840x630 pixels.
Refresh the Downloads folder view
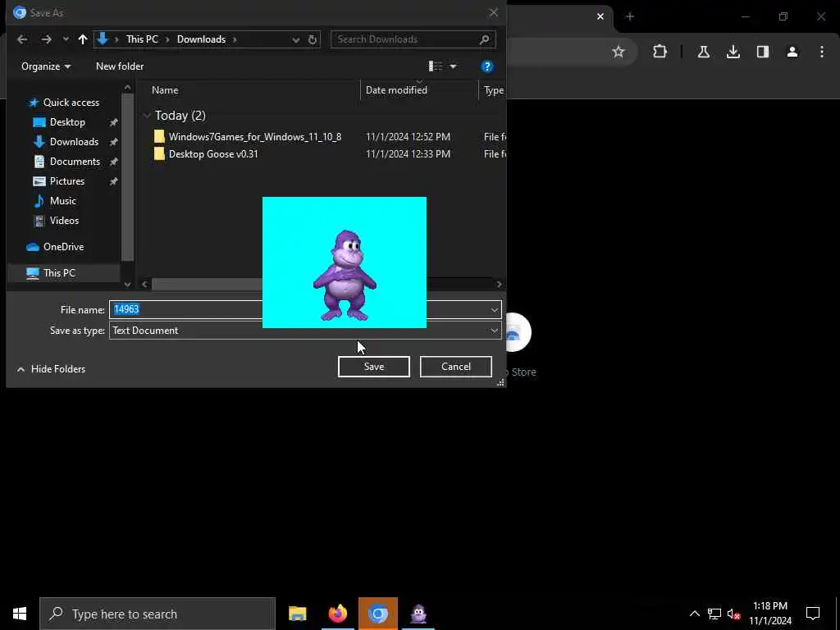coord(313,39)
